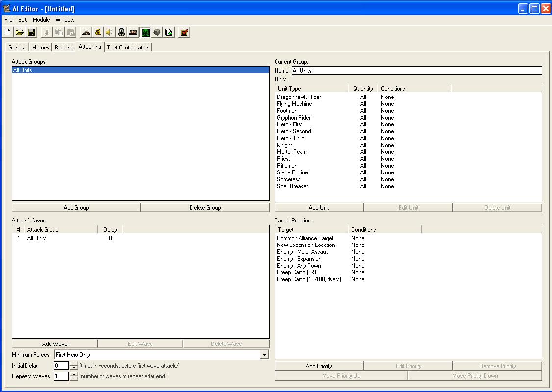
Task: Click the Delete Wave button
Action: (x=226, y=344)
